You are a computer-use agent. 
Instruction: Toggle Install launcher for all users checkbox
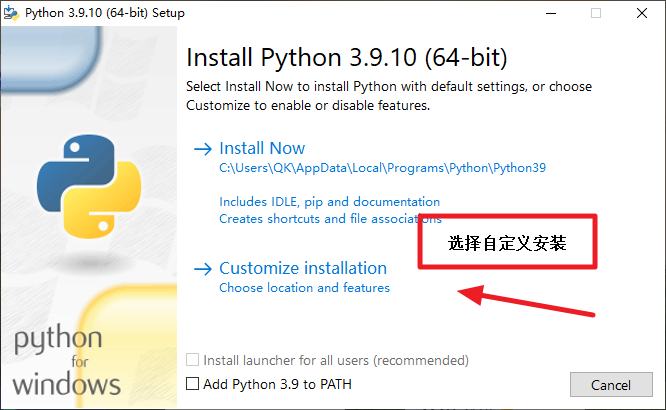tap(192, 360)
